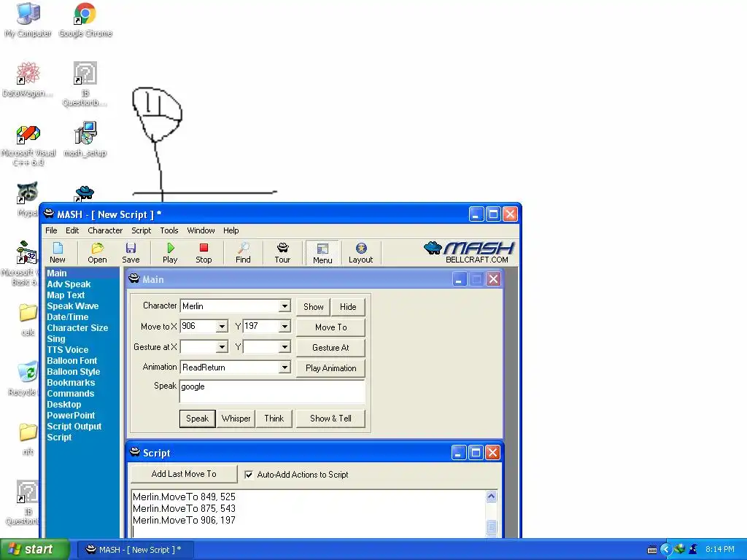Open the Script menu
This screenshot has width=747, height=560.
pyautogui.click(x=141, y=230)
